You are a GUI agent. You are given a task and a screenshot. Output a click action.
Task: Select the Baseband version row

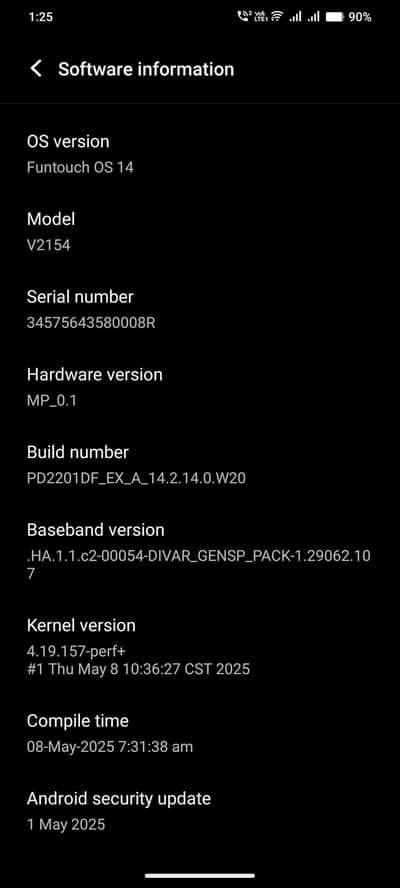(x=200, y=552)
